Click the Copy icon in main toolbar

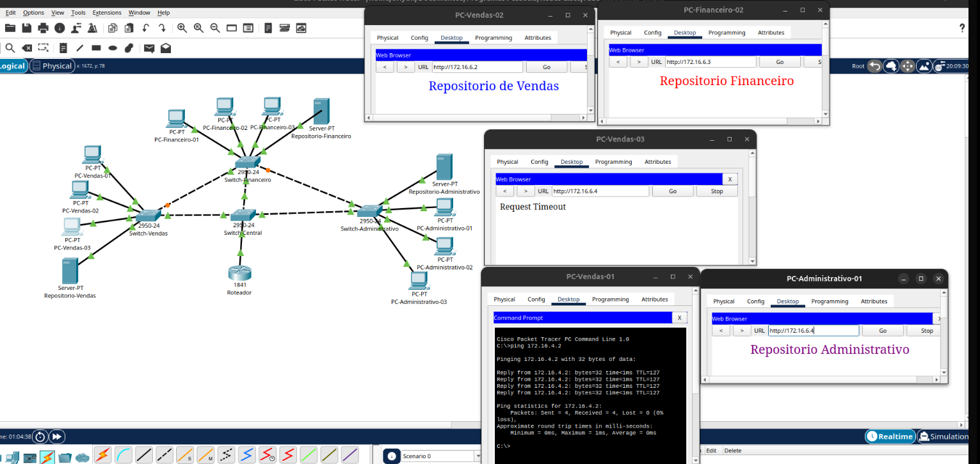coord(113,28)
